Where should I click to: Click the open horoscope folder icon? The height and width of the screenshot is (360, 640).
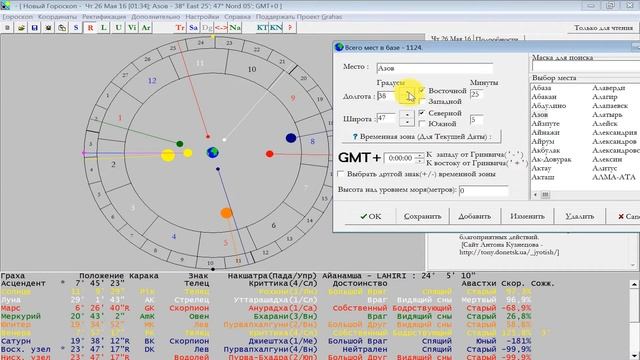[x=21, y=28]
